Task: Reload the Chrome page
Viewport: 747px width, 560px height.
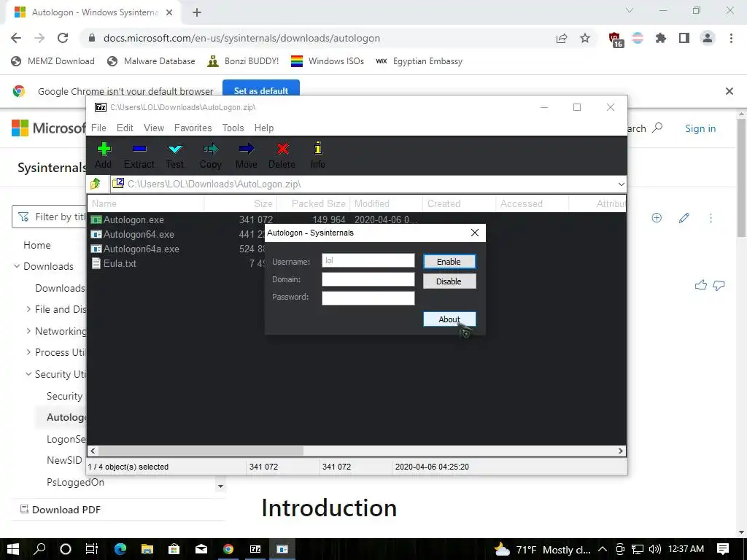Action: click(63, 38)
